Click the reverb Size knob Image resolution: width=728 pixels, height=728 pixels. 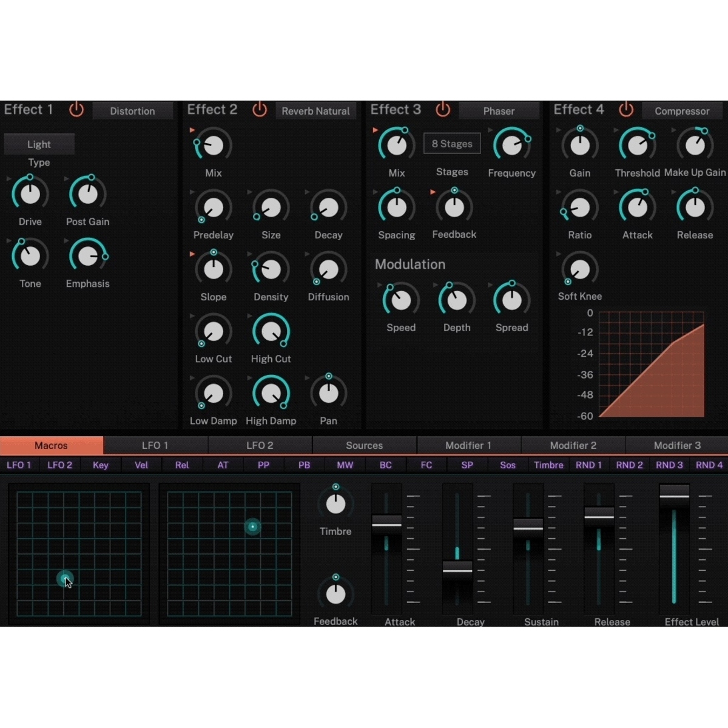point(271,207)
